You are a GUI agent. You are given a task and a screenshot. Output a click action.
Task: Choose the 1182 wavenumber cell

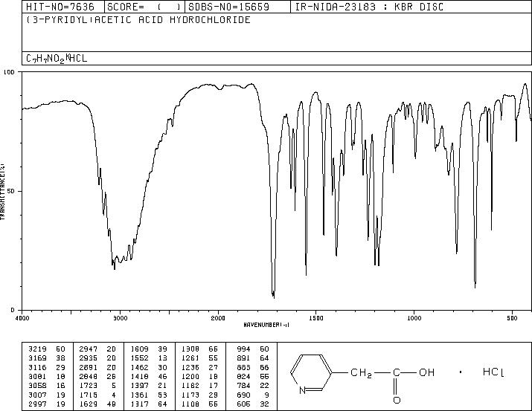(x=190, y=386)
